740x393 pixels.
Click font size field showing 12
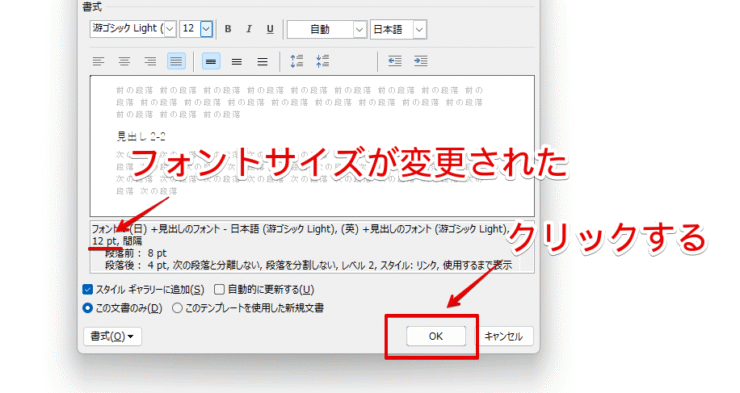[190, 29]
